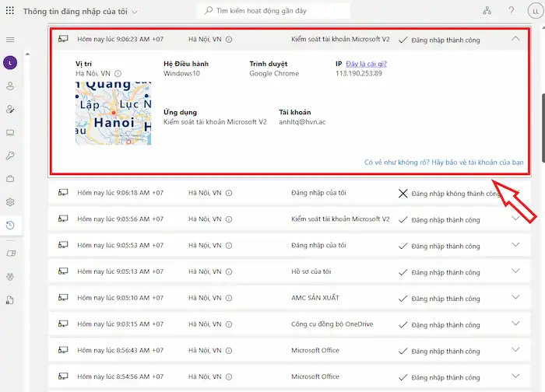
Task: Click the Google Chrome browser value
Action: tap(274, 74)
